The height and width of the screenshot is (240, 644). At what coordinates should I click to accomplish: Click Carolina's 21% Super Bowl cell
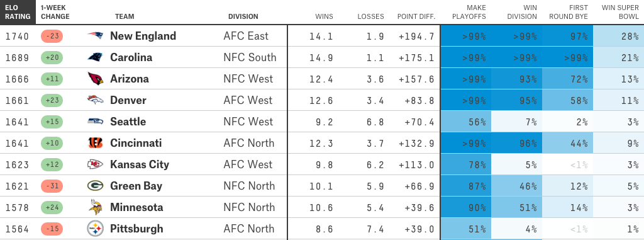click(619, 57)
